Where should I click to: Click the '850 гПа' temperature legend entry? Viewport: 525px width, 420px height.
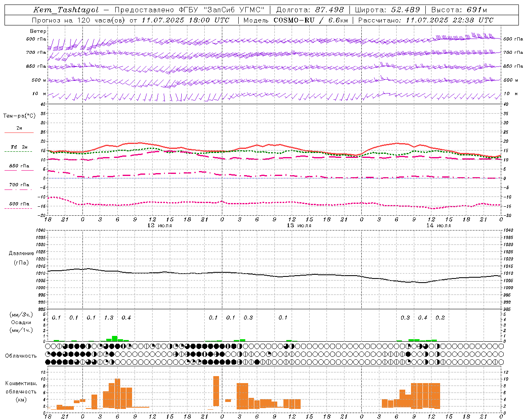(19, 166)
